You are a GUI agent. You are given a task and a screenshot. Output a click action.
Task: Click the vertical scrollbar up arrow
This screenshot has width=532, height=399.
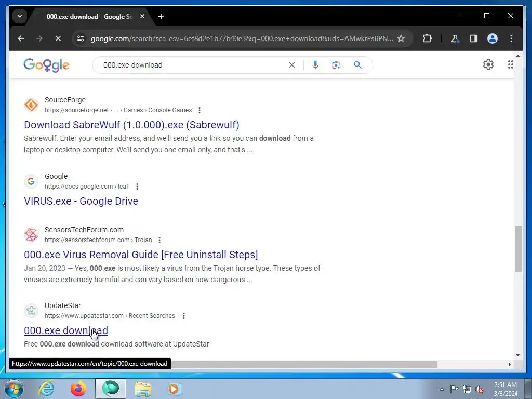click(518, 56)
